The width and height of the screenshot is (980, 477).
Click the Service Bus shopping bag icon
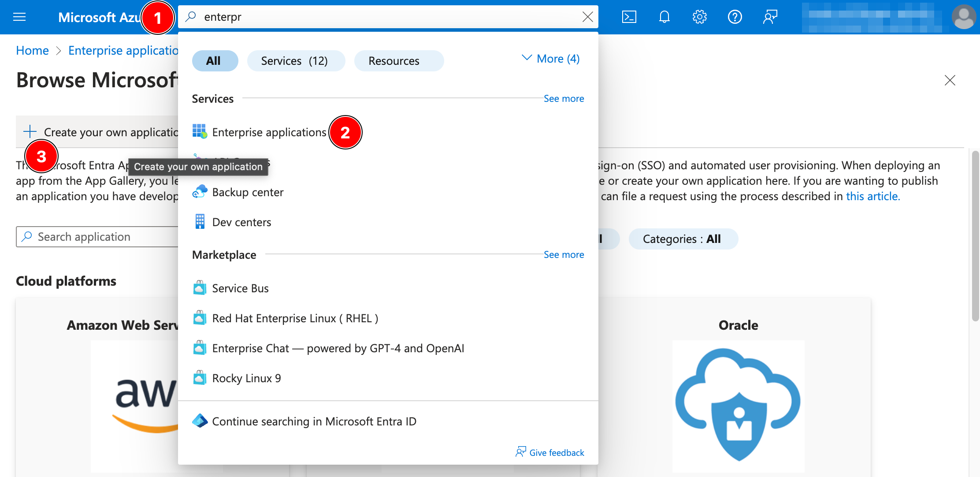click(x=200, y=288)
